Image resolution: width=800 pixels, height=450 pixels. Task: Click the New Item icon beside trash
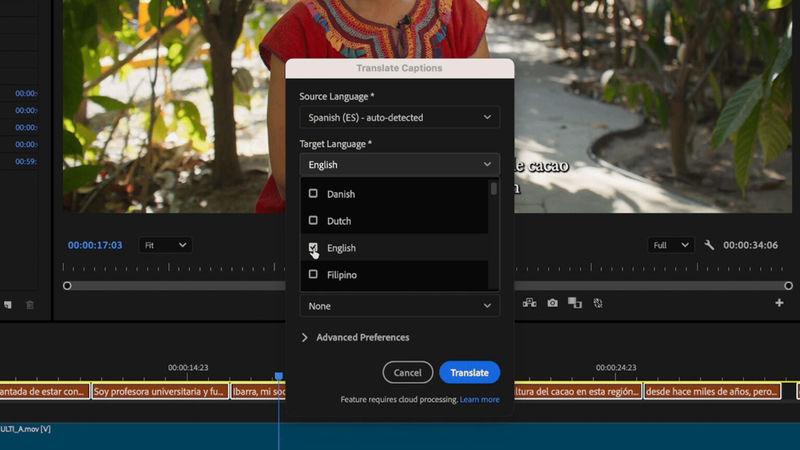8,305
